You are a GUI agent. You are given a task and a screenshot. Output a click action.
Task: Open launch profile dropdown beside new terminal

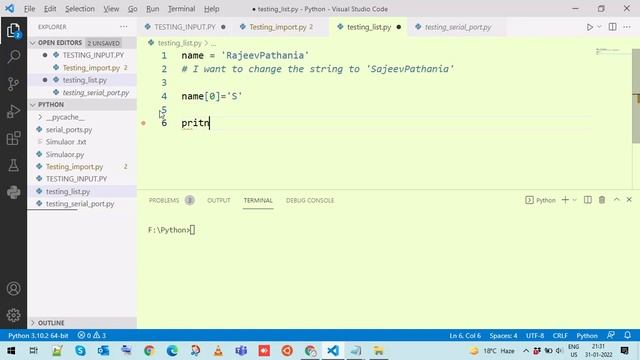(x=574, y=200)
